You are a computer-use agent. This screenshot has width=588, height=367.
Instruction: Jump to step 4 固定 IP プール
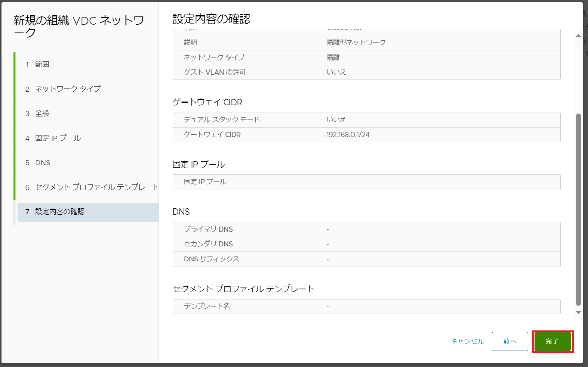pyautogui.click(x=58, y=138)
